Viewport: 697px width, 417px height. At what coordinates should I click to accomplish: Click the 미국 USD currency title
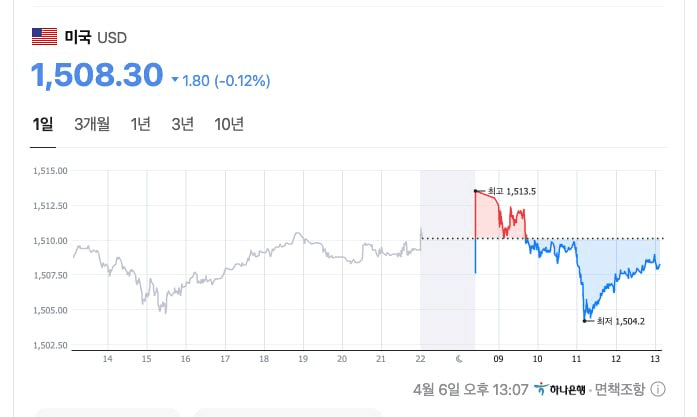95,38
